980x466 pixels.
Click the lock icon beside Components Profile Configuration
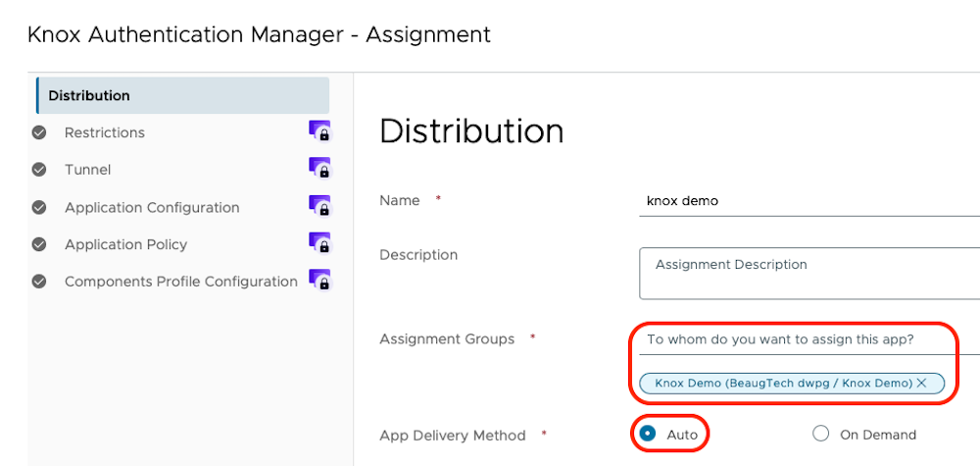320,281
